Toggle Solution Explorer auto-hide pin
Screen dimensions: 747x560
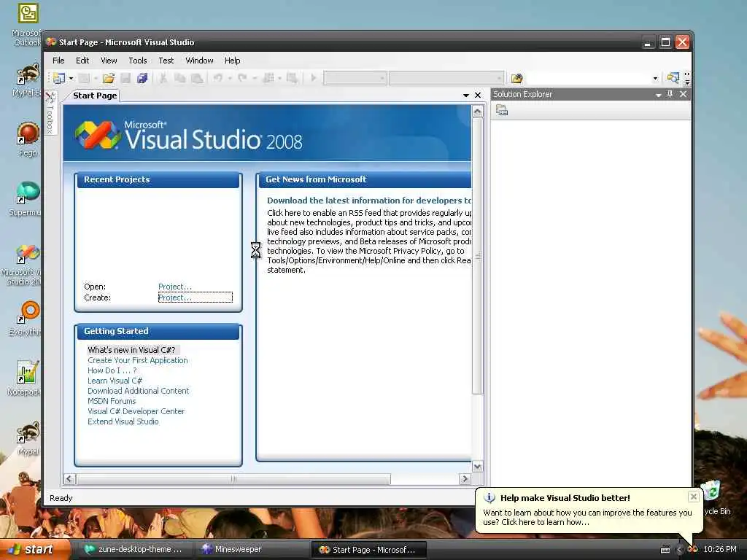670,94
